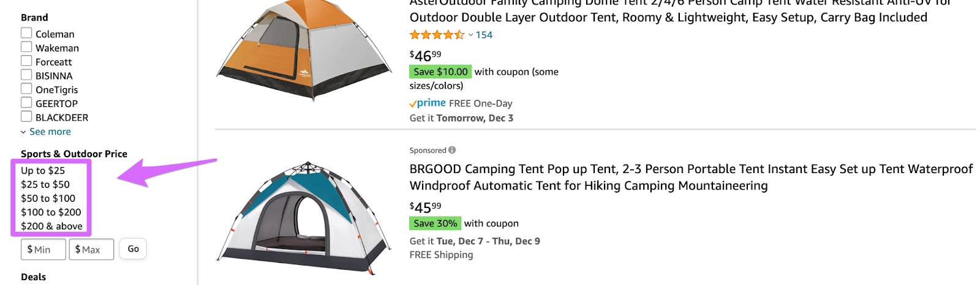Click the Go price button
Viewport: 980px width, 285px height.
[x=133, y=249]
